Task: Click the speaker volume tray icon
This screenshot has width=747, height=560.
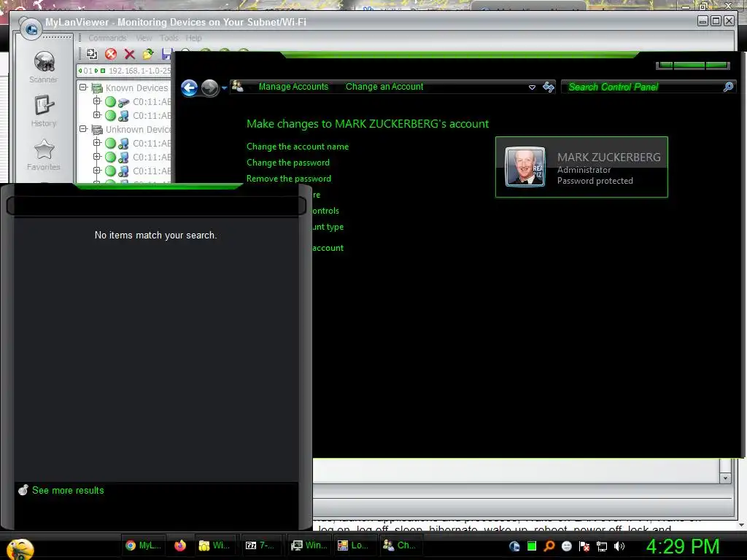Action: tap(619, 546)
